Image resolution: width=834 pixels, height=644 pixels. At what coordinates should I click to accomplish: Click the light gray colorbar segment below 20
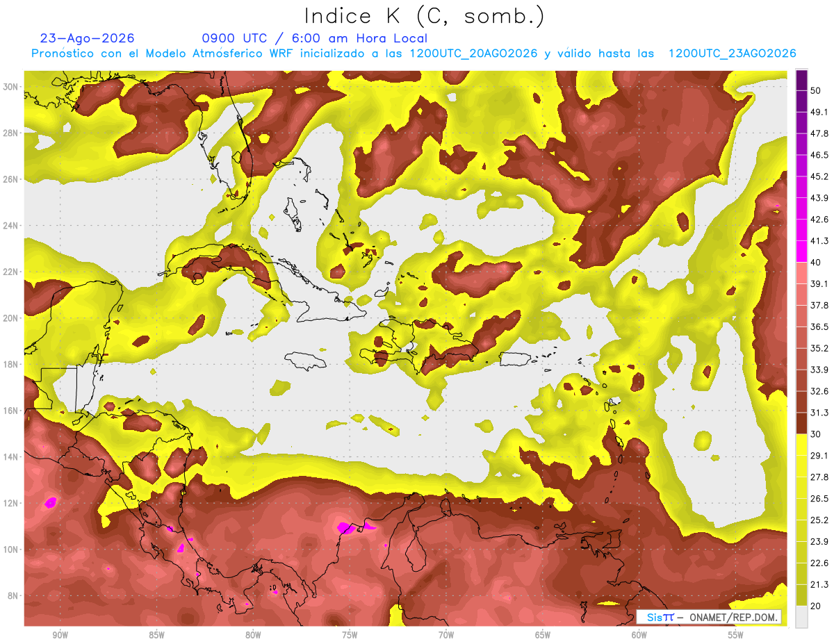point(801,617)
